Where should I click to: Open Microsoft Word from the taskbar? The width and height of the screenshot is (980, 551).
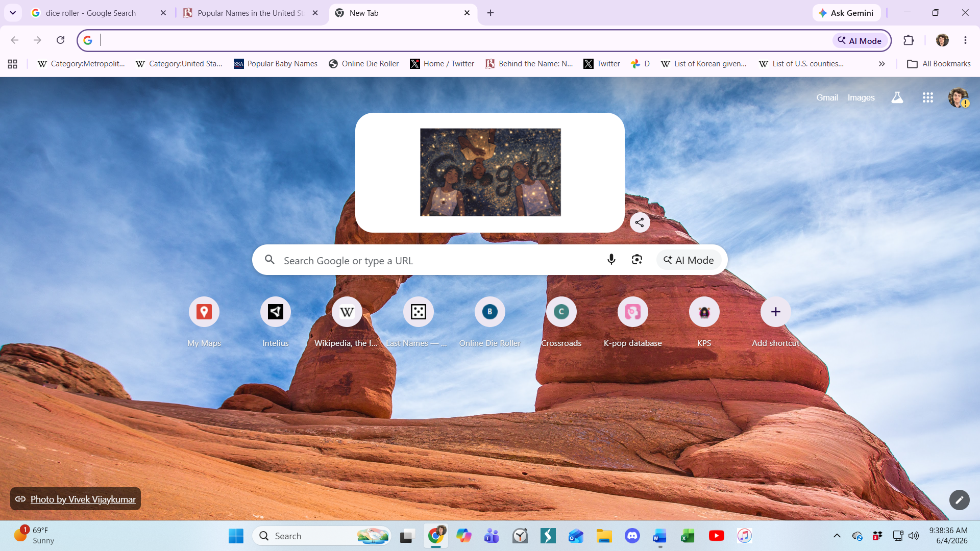click(659, 536)
